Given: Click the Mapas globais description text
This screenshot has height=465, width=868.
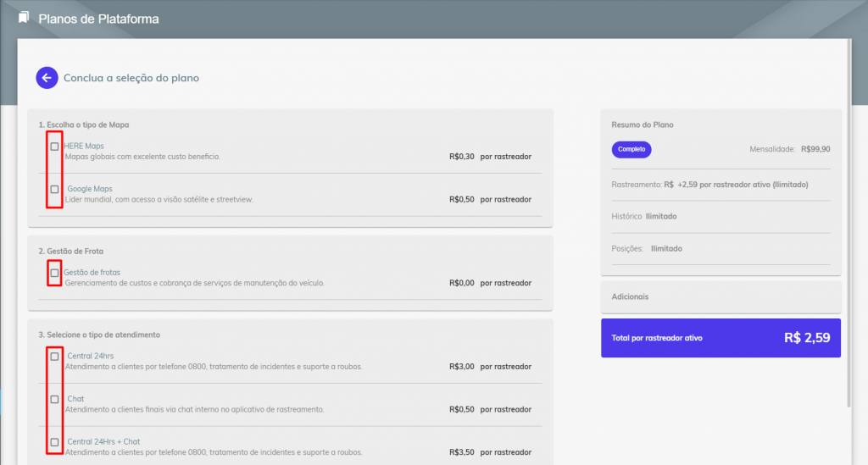Looking at the screenshot, I should (142, 157).
